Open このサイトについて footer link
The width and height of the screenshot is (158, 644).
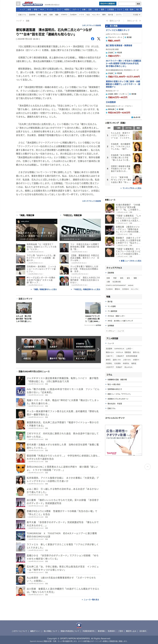[19, 631]
